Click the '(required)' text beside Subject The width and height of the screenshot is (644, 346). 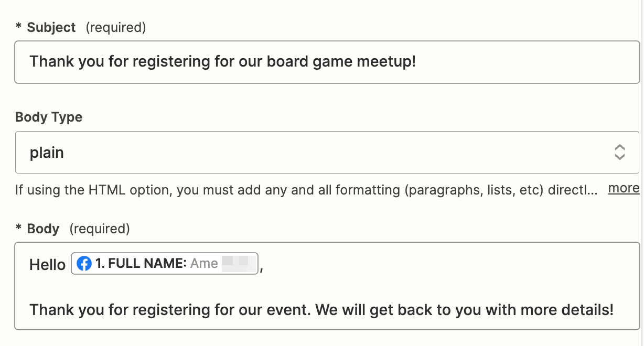tap(116, 27)
